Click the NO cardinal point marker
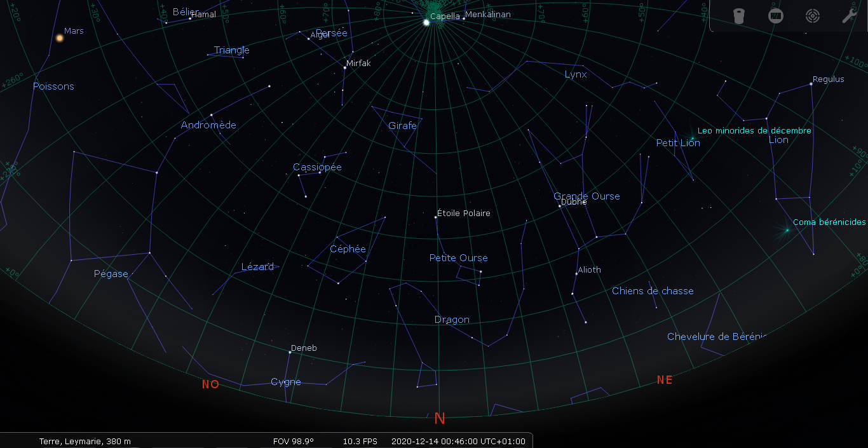The height and width of the screenshot is (448, 868). point(210,384)
